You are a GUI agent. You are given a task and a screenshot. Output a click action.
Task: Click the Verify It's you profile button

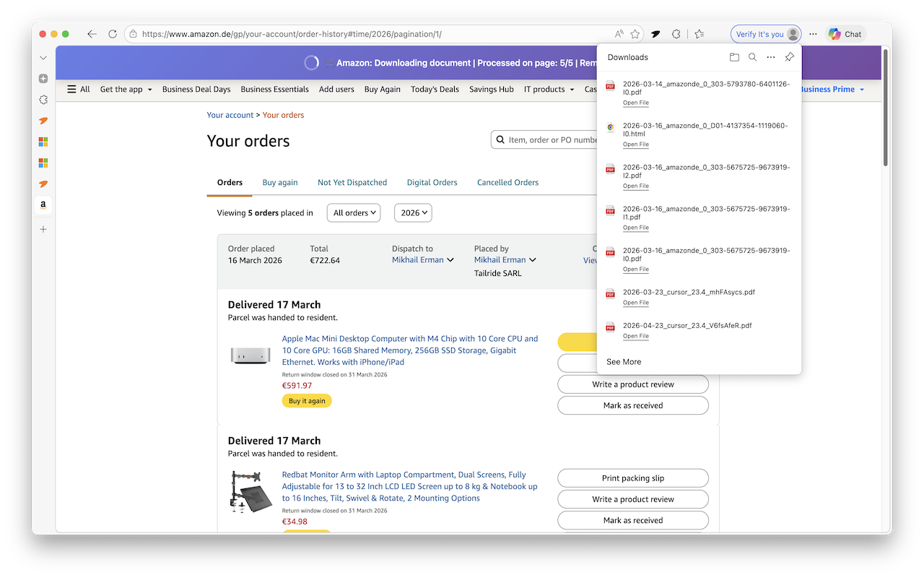point(766,34)
